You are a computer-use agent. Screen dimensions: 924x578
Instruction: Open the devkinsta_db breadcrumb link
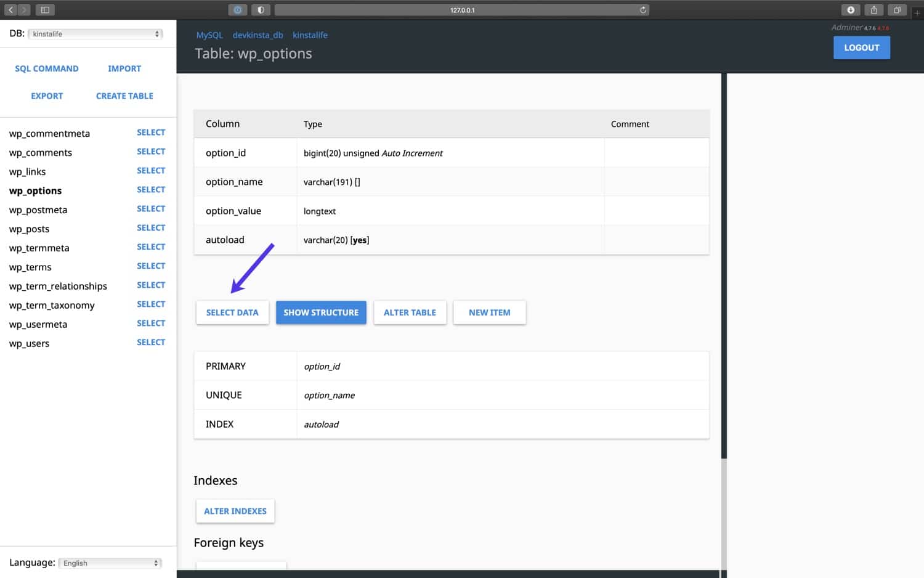[257, 35]
